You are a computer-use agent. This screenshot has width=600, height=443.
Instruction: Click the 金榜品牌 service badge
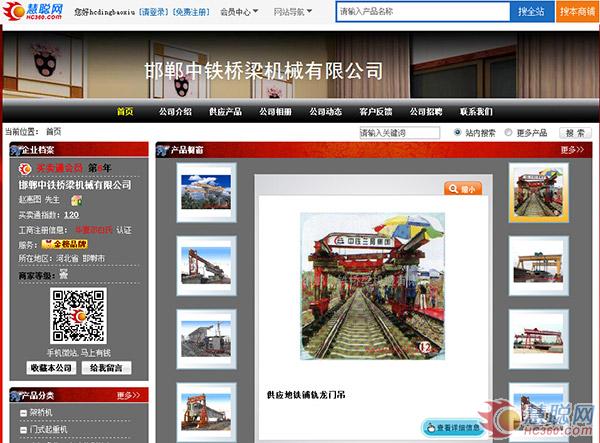(65, 244)
